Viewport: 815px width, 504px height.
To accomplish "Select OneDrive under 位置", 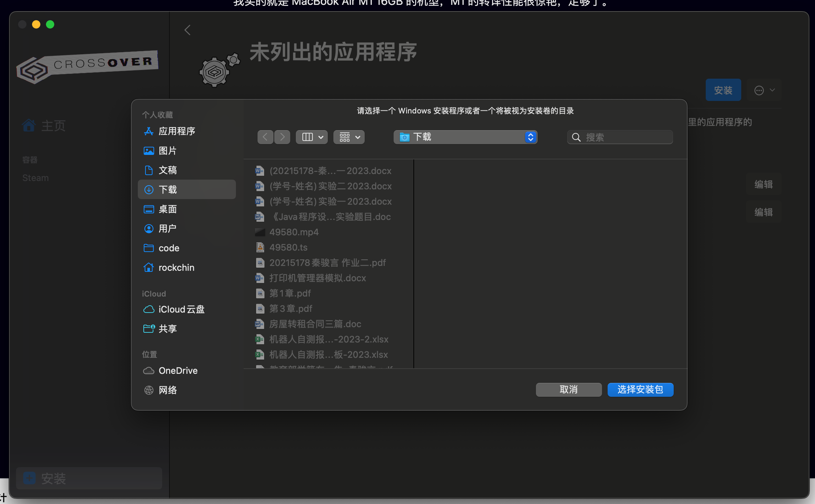I will [x=178, y=371].
